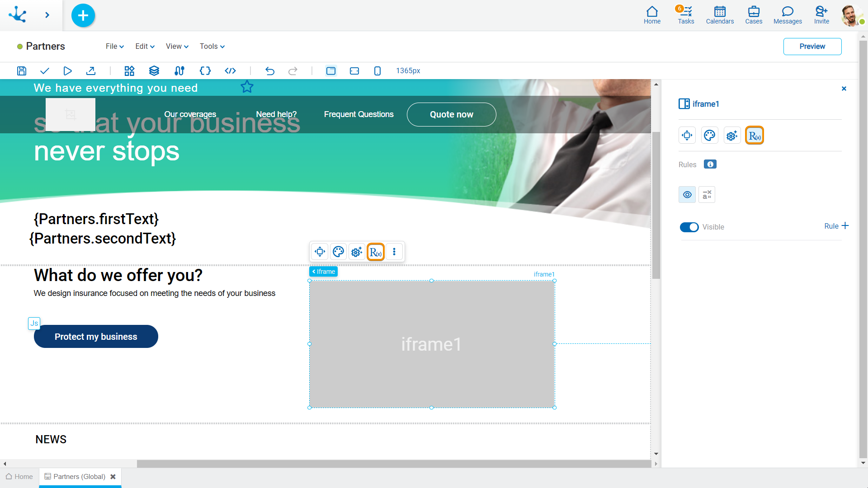Open Messages
The width and height of the screenshot is (868, 488).
point(788,15)
